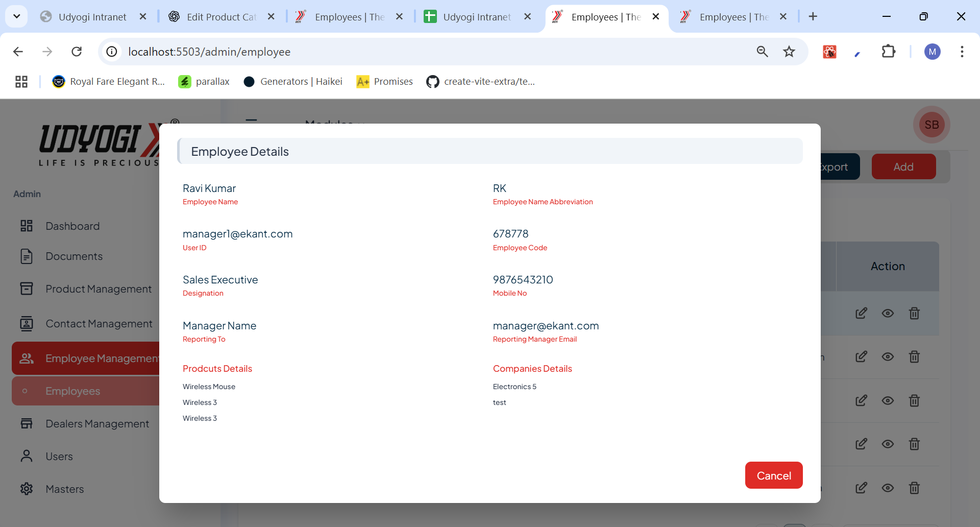Expand Dealers Management in the sidebar
Viewport: 980px width, 527px height.
pyautogui.click(x=97, y=424)
